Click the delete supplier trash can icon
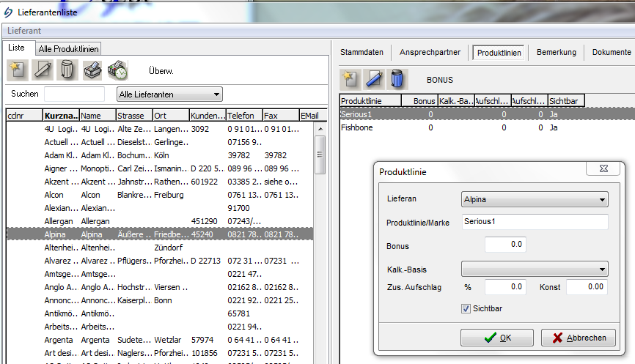 click(67, 70)
